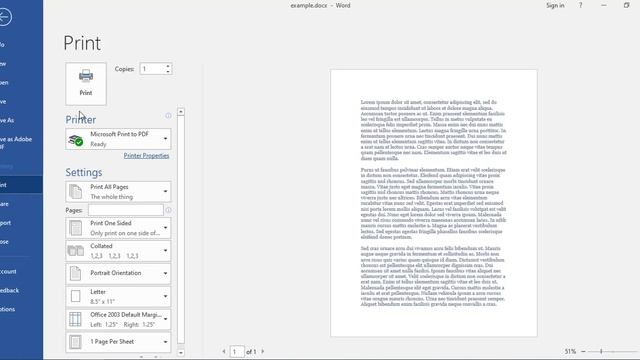Open the Portrait Orientation dropdown
640x360 pixels.
[x=118, y=273]
